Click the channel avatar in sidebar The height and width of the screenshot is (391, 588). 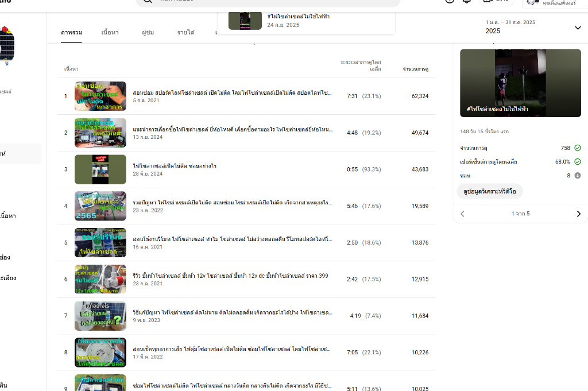7,44
